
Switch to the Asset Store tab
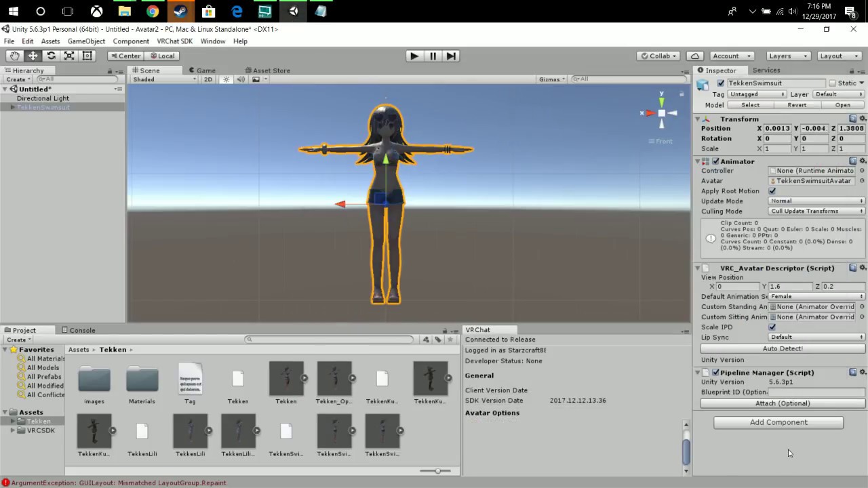(x=267, y=70)
